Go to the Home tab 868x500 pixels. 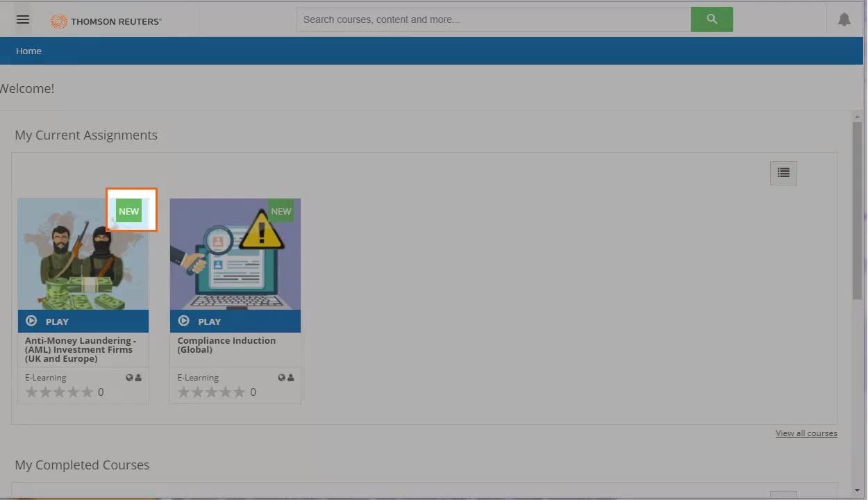click(28, 51)
